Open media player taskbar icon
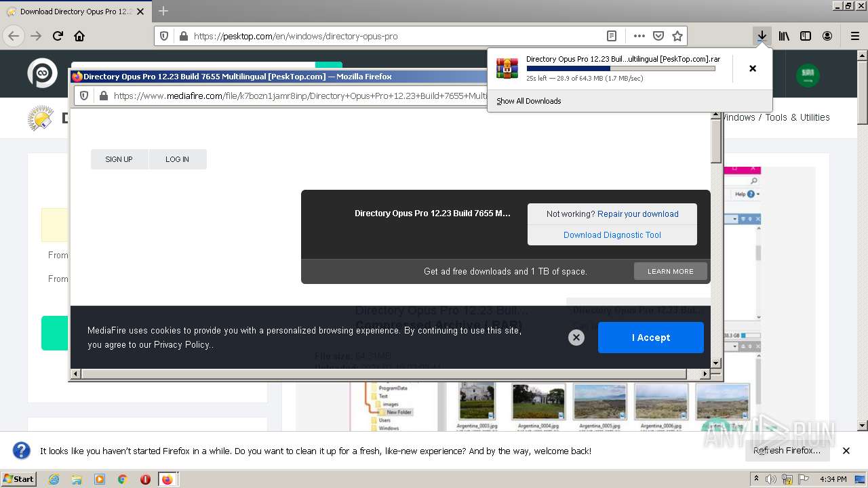 pyautogui.click(x=100, y=479)
